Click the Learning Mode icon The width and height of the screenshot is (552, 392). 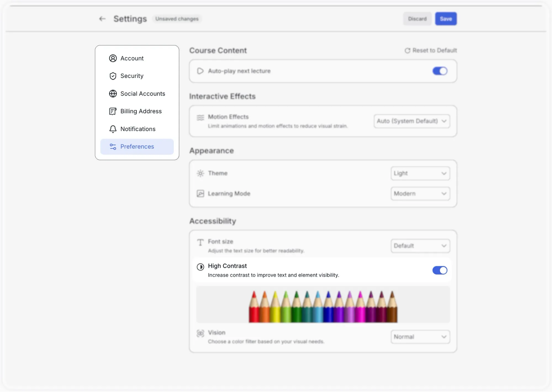pyautogui.click(x=200, y=194)
